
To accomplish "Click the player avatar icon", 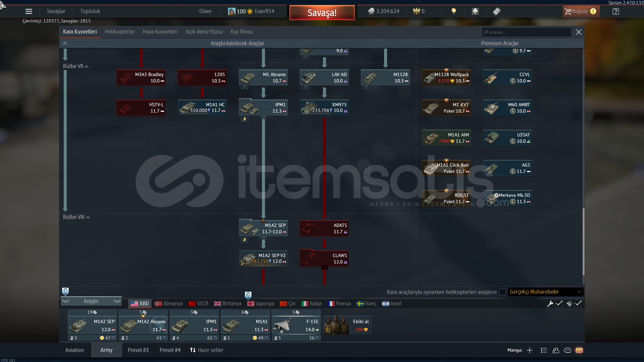I will pos(231,11).
